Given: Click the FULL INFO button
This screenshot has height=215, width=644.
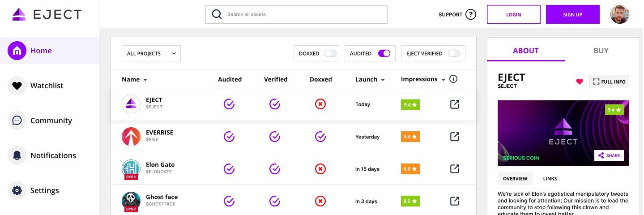Looking at the screenshot, I should (x=609, y=82).
